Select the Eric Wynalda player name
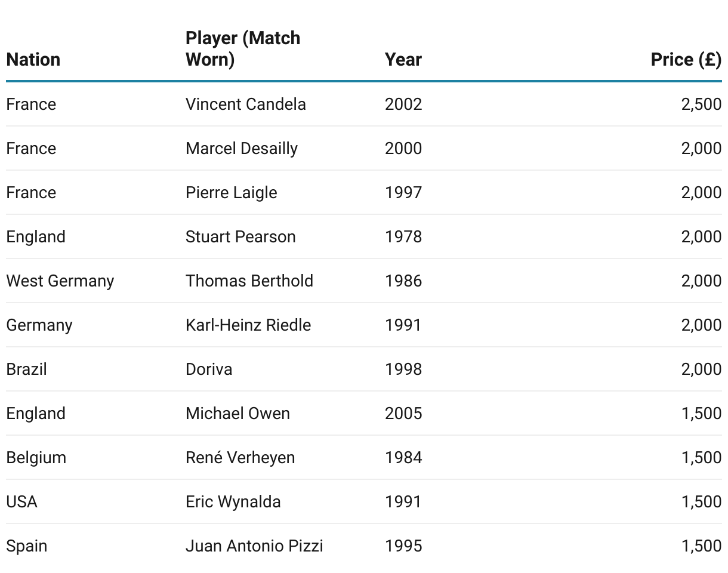Screen dimensions: 728x573 (x=233, y=502)
